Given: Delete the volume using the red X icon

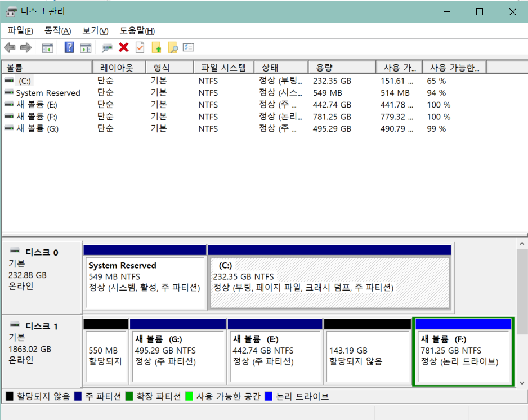Looking at the screenshot, I should point(124,47).
